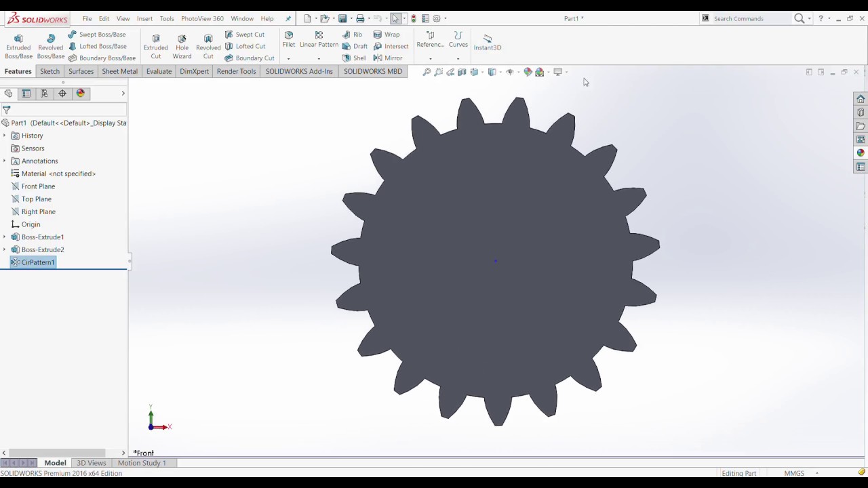
Task: Click the New document icon
Action: 307,18
